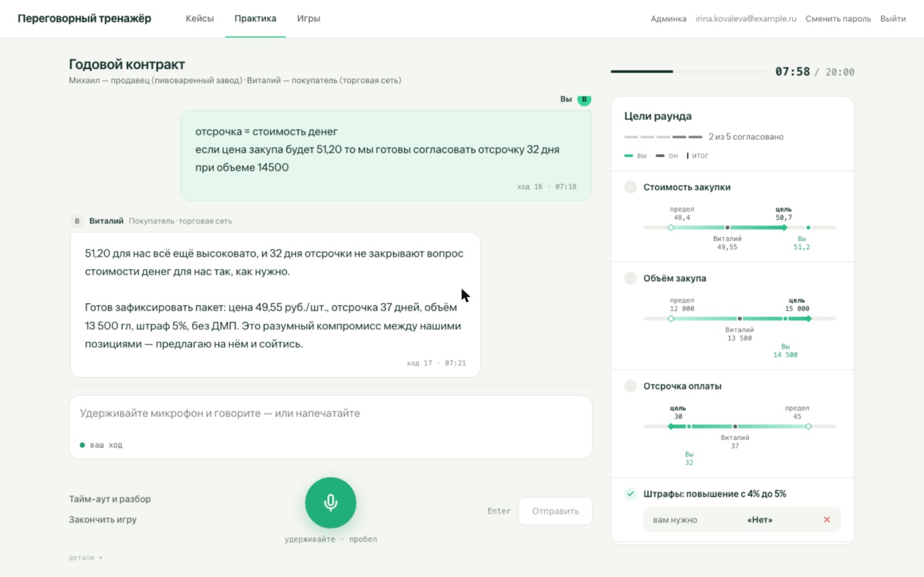Click the «ход 17 · 07:21» timestamp
924x577 pixels.
pyautogui.click(x=436, y=363)
